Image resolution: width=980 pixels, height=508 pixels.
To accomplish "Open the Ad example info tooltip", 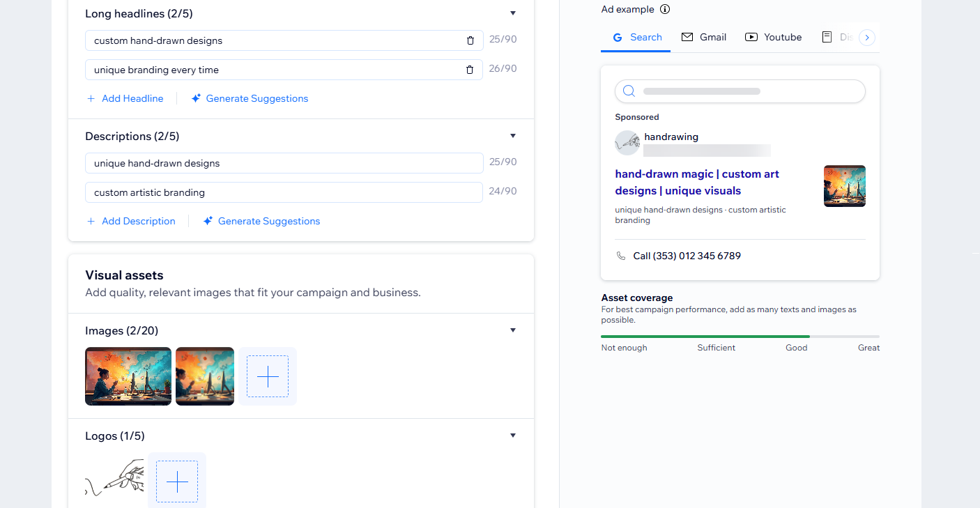I will [665, 9].
